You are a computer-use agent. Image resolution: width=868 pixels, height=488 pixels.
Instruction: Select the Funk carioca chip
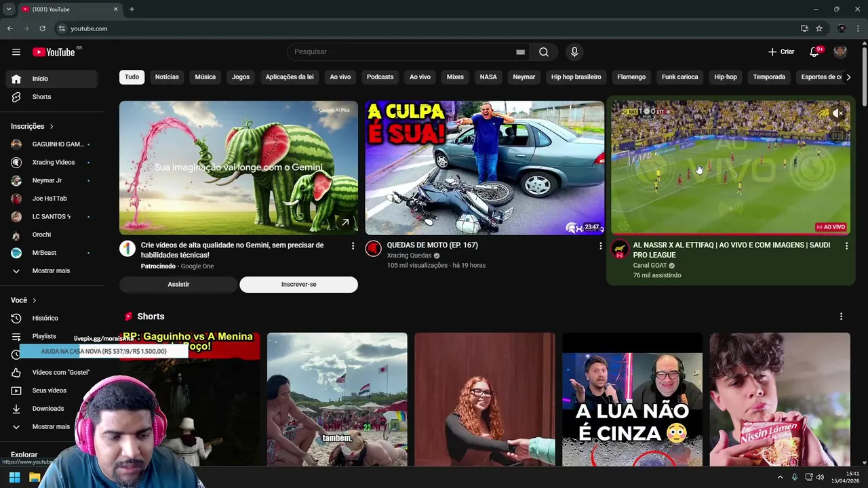click(679, 77)
